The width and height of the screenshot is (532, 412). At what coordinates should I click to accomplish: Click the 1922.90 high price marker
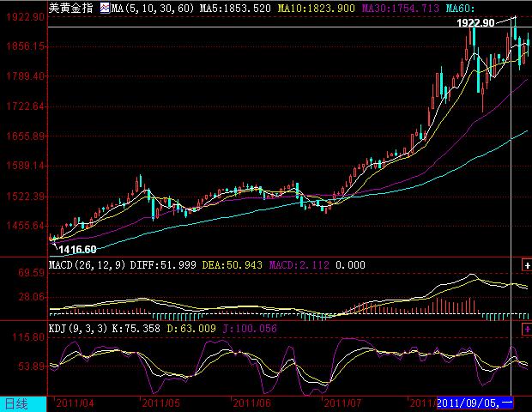(x=475, y=22)
